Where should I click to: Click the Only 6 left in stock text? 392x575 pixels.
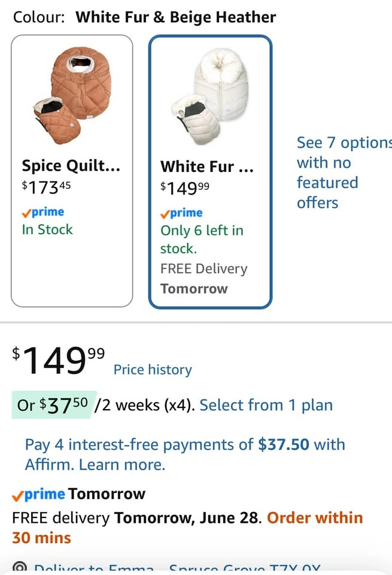[x=202, y=240]
